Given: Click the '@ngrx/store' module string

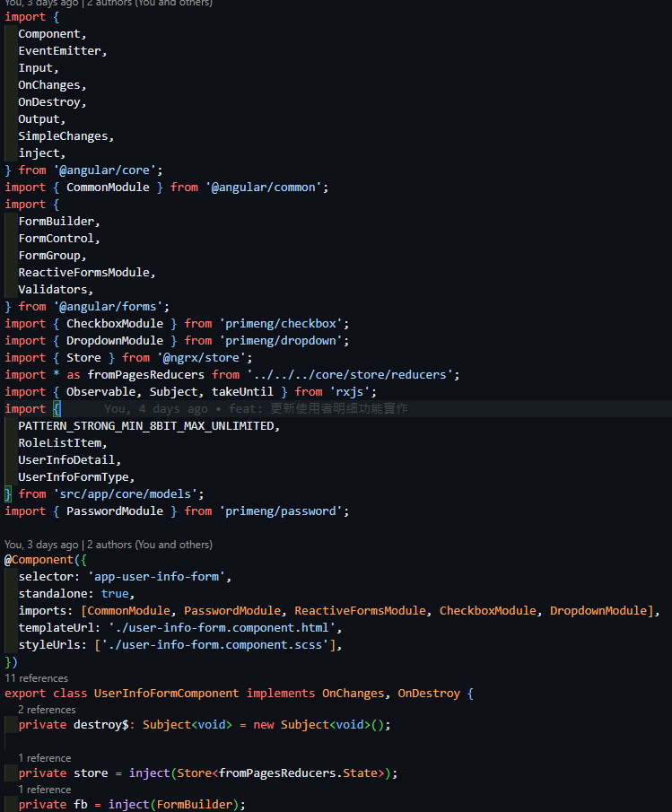Looking at the screenshot, I should pyautogui.click(x=201, y=358).
